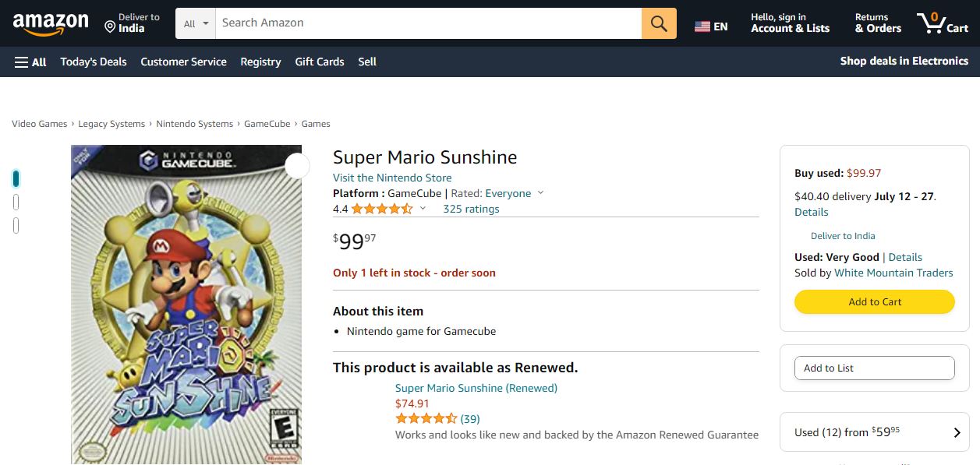
Task: Visit the Nintendo Store
Action: tap(391, 178)
